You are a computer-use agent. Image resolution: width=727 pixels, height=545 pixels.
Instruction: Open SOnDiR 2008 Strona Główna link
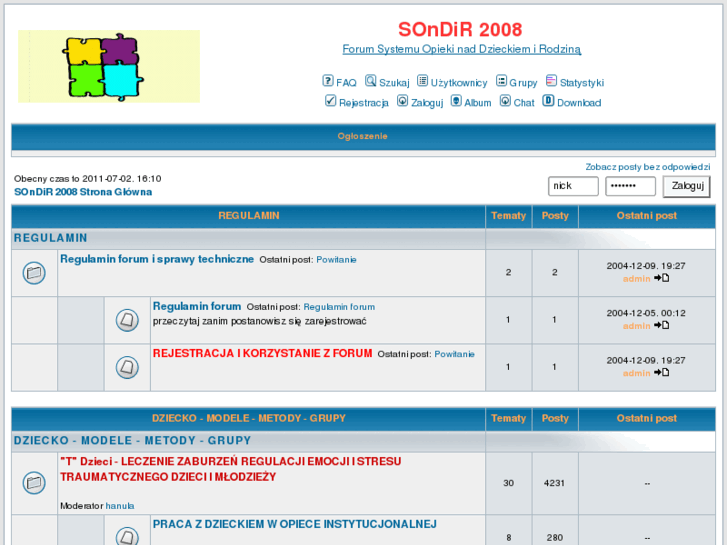83,192
